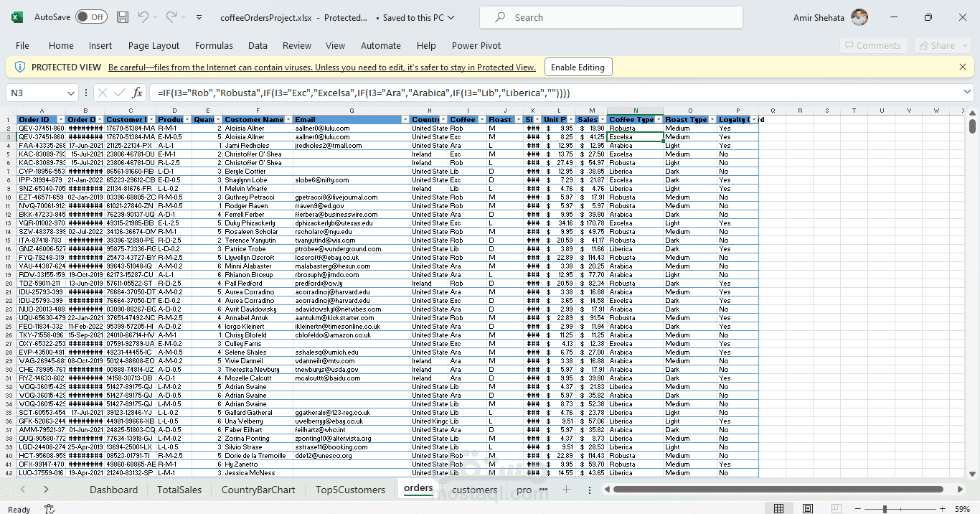This screenshot has height=514, width=980.
Task: Open the Customer Name filter dropdown
Action: coord(288,120)
